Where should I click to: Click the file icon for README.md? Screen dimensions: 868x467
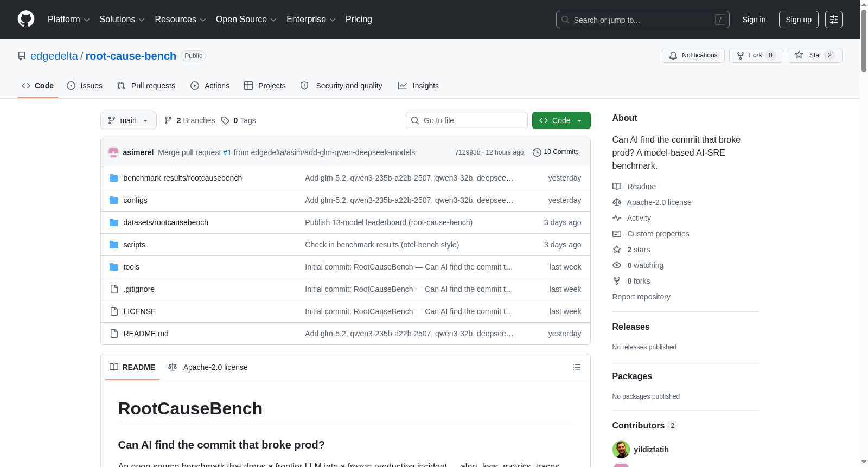point(114,334)
